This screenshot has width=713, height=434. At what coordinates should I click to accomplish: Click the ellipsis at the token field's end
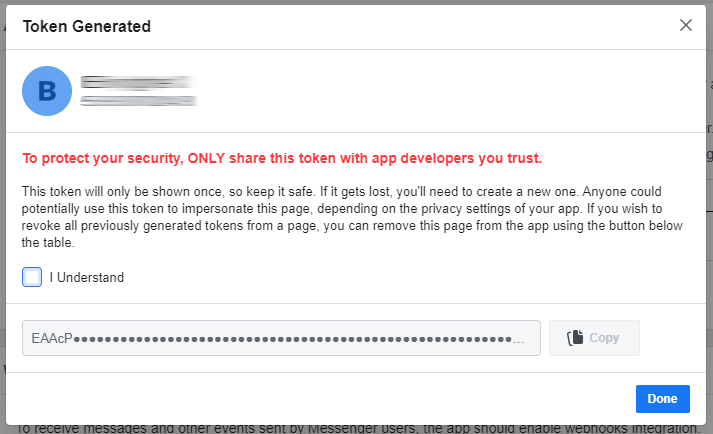tap(518, 341)
